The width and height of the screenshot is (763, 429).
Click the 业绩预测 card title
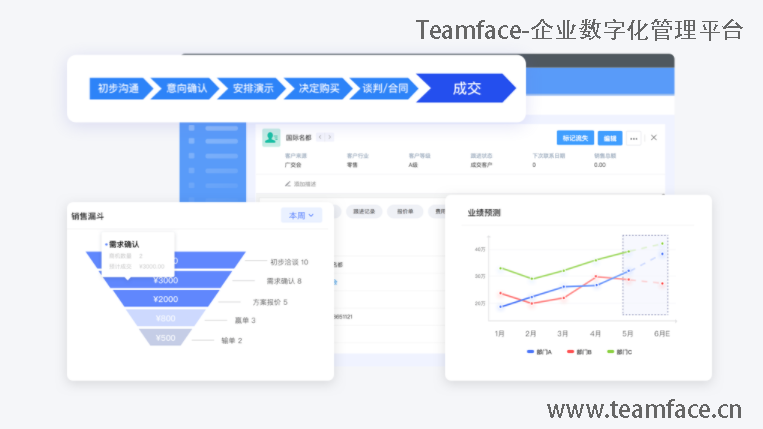[484, 213]
